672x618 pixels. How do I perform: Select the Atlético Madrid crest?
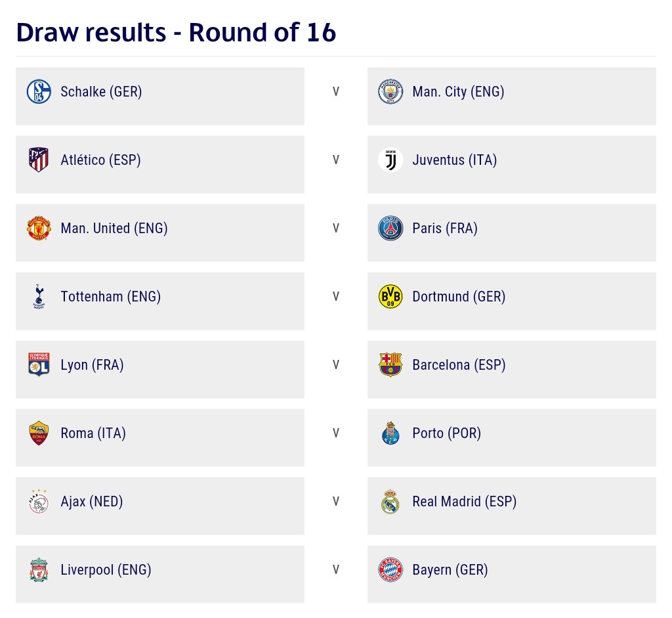39,160
